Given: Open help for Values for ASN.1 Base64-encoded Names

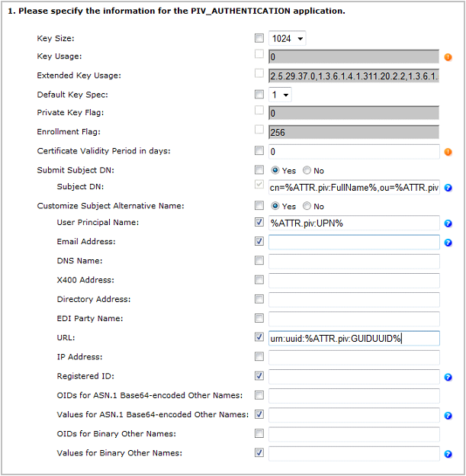Looking at the screenshot, I should (x=448, y=416).
